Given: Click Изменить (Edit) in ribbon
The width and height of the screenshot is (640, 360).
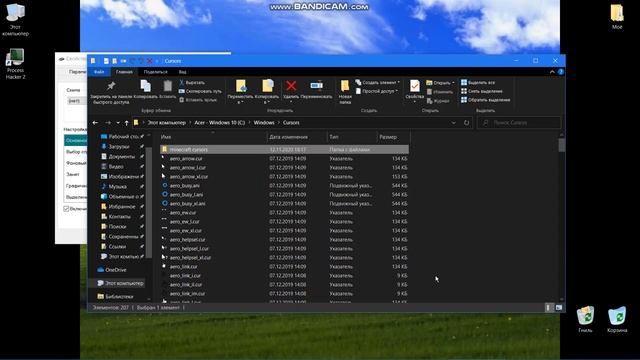Looking at the screenshot, I should point(440,92).
